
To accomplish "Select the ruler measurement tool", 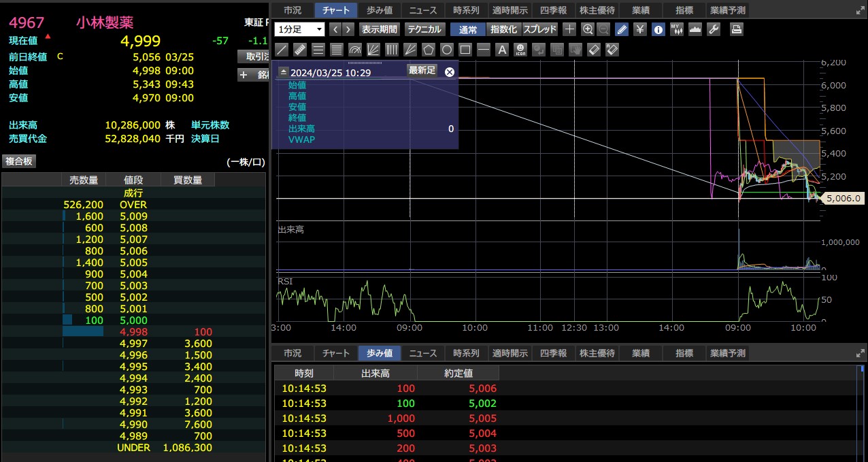I will pos(300,50).
